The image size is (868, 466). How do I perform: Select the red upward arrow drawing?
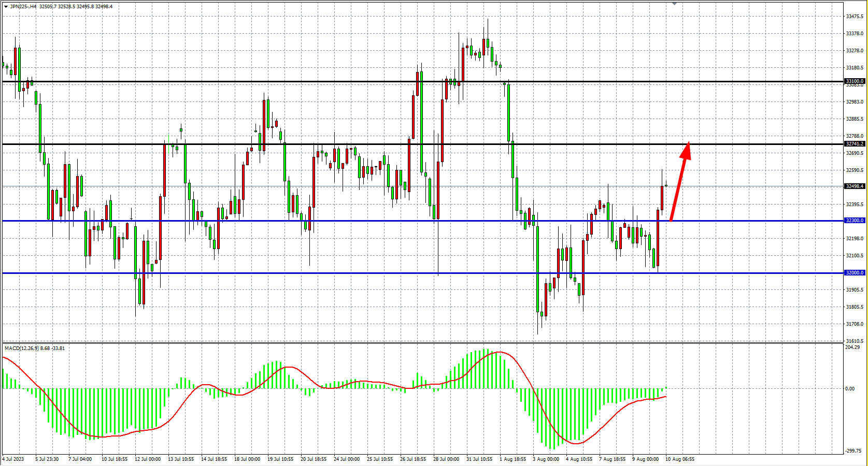coord(679,181)
